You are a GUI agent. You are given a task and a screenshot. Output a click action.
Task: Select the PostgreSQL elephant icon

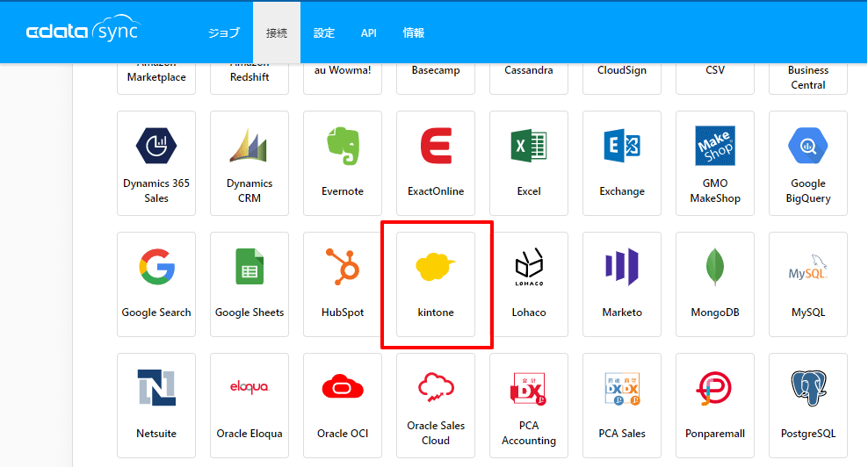pos(807,388)
